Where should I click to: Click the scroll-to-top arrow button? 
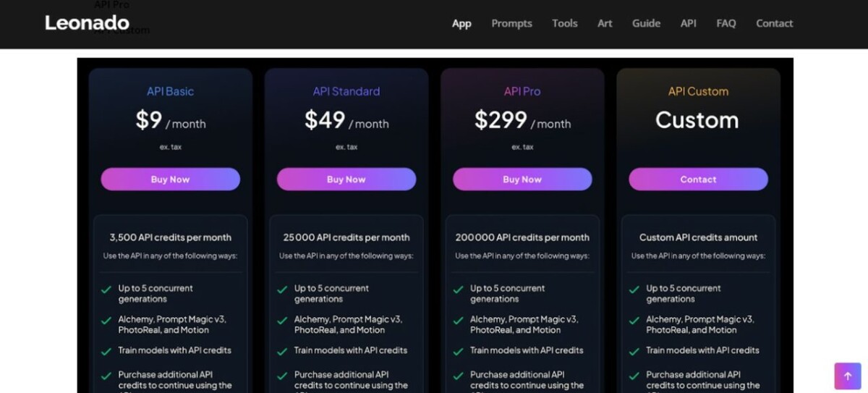click(848, 376)
